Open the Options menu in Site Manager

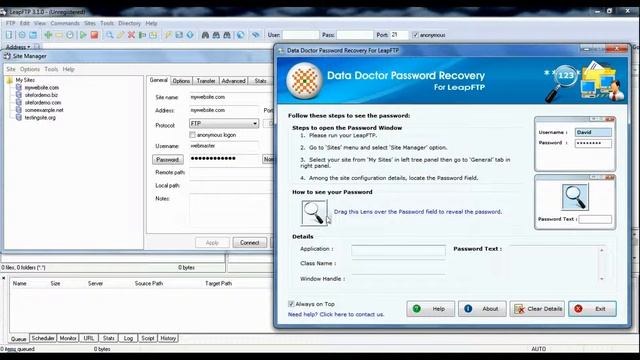click(30, 69)
